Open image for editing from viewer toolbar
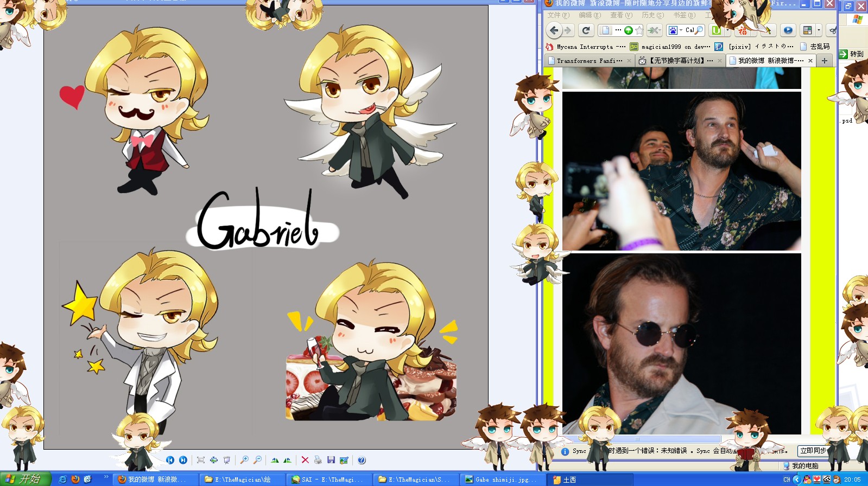The height and width of the screenshot is (486, 868). coord(344,460)
